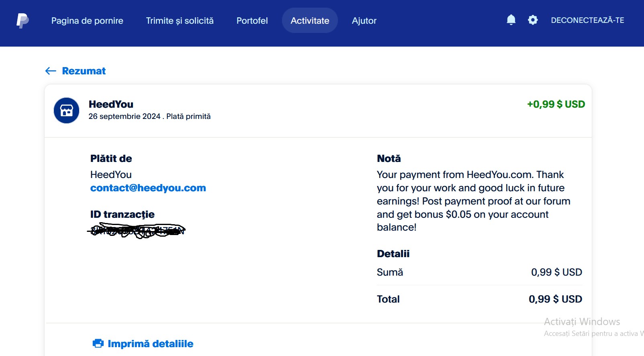The image size is (644, 356).
Task: Click DECONECTEAZĂ-TE to log out
Action: (587, 20)
